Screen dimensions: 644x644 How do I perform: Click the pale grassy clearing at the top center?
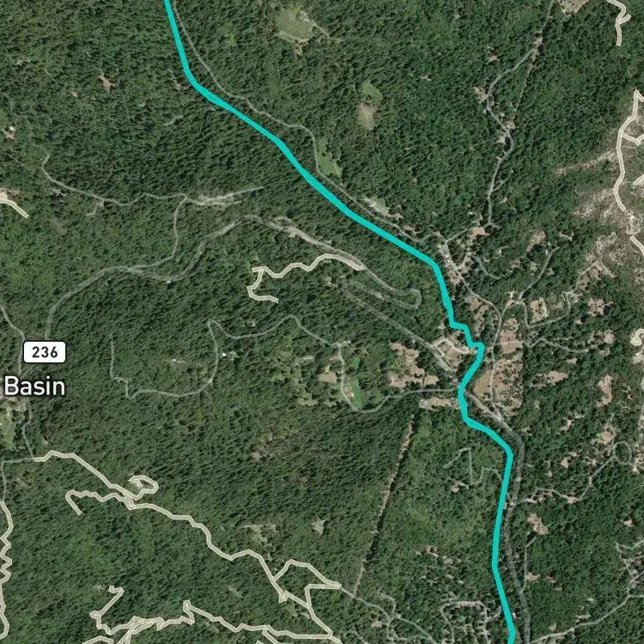tap(294, 25)
